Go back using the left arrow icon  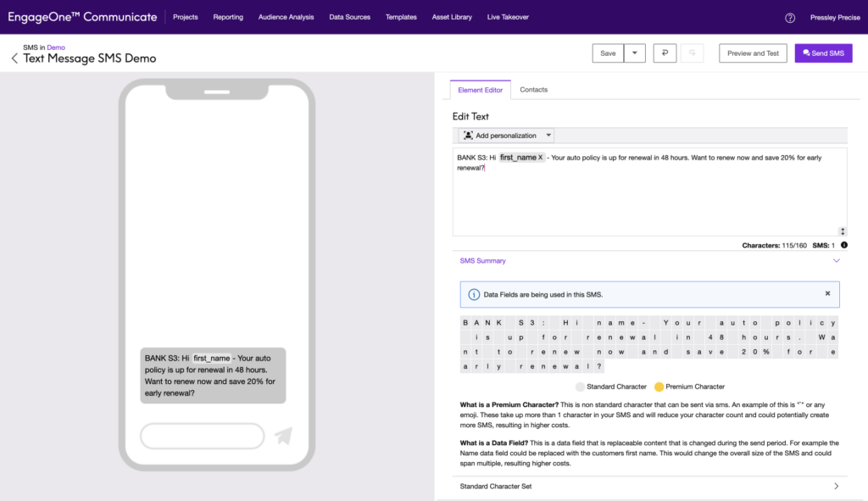(14, 58)
